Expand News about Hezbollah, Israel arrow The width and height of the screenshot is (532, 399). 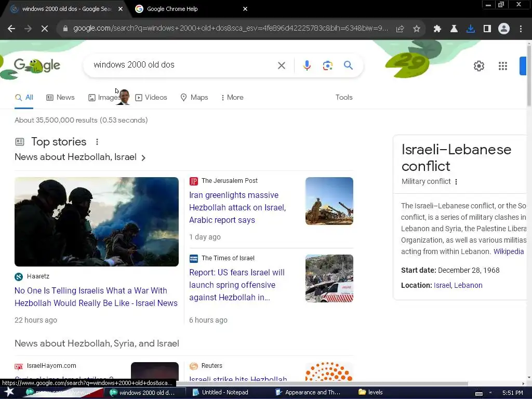(143, 158)
